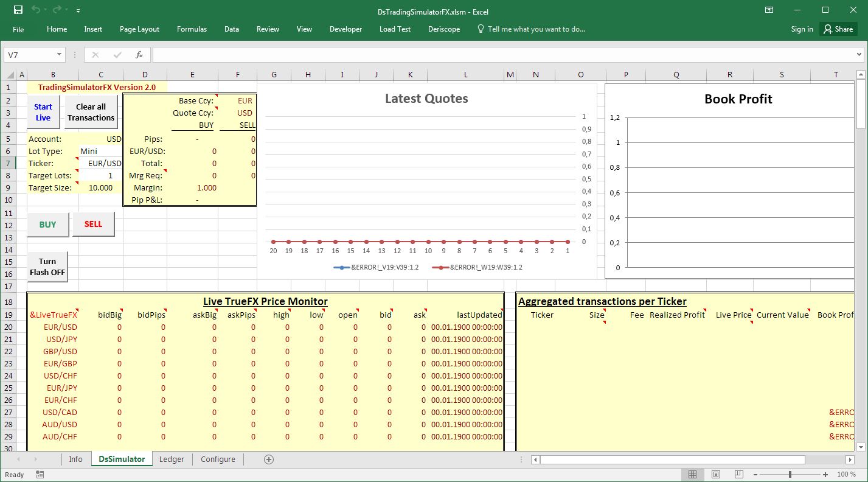Viewport: 868px width, 482px height.
Task: Open Ribbon Display Options icon
Action: (x=769, y=10)
